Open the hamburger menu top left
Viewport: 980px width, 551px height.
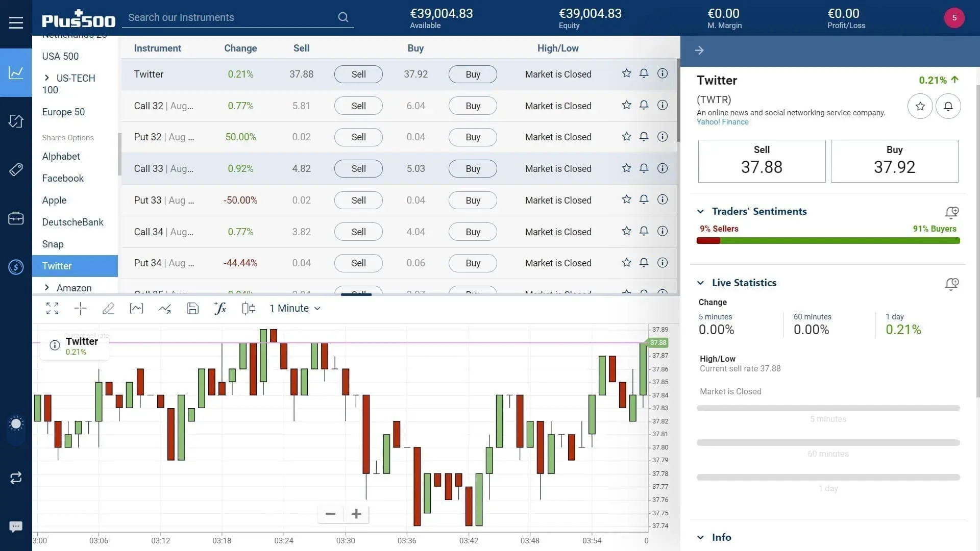[x=16, y=22]
